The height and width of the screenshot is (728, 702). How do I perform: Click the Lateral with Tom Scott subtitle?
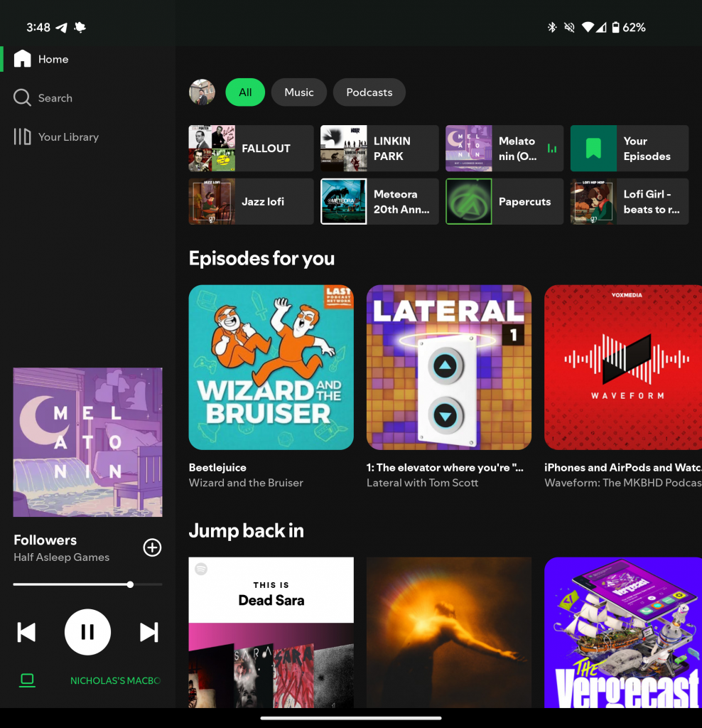[x=422, y=483]
